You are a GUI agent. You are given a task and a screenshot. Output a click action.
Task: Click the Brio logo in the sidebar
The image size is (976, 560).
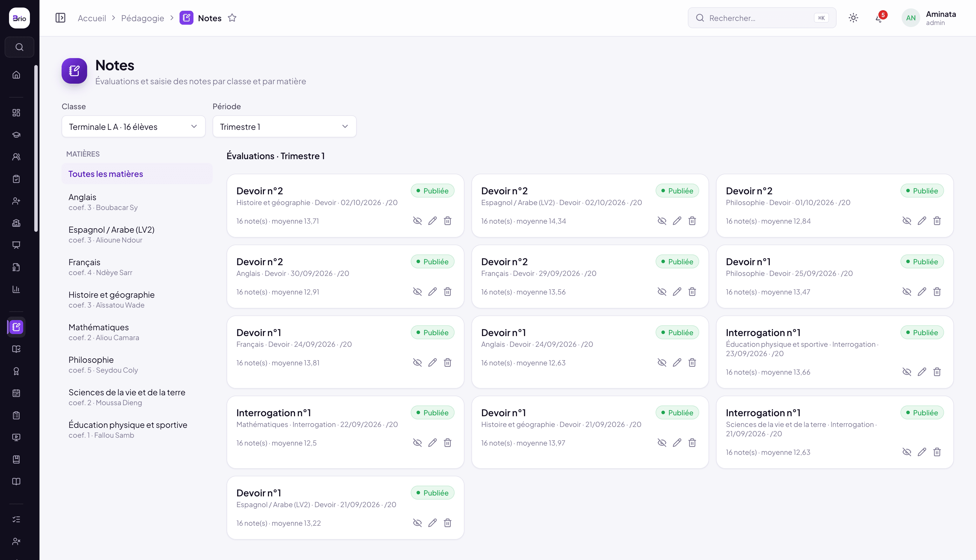point(19,18)
